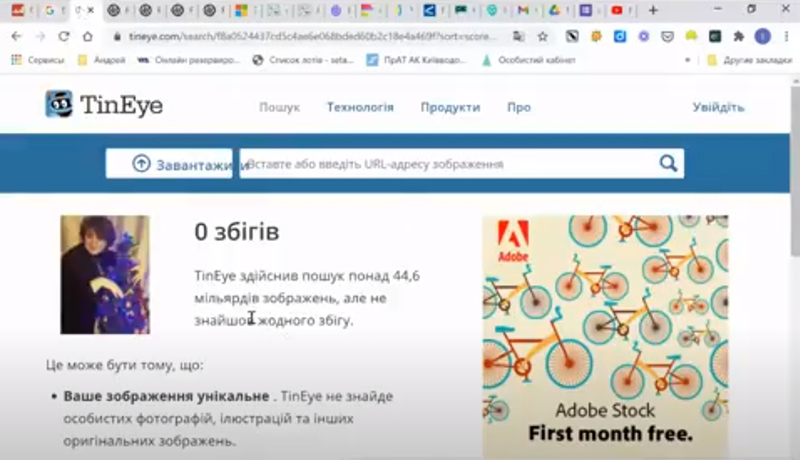Click the "Це може бути тому, що:" text
800x460 pixels.
tap(124, 365)
